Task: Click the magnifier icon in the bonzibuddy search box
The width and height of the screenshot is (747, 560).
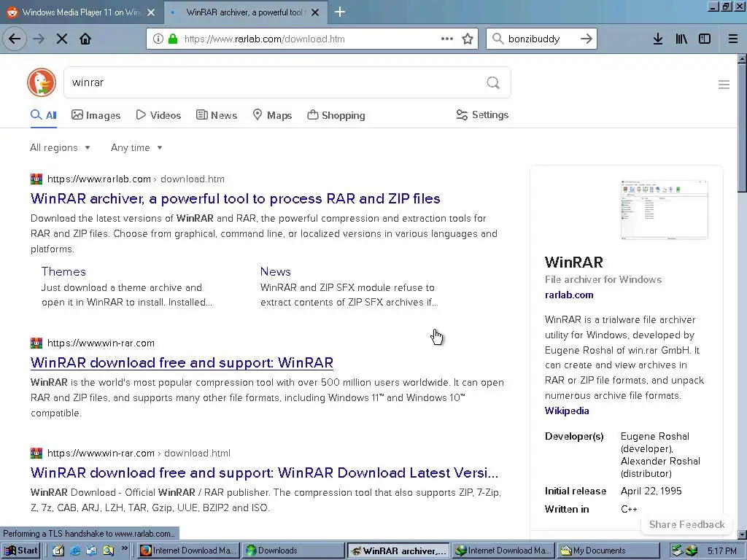Action: coord(498,39)
